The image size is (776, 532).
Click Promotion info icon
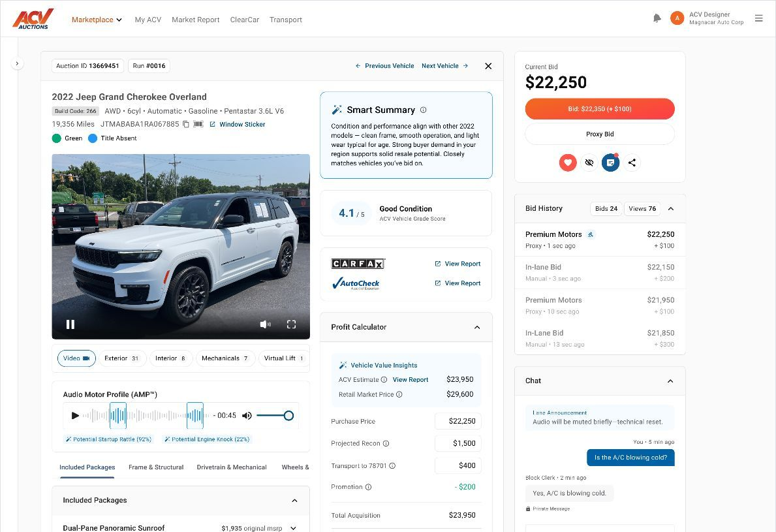tap(368, 487)
